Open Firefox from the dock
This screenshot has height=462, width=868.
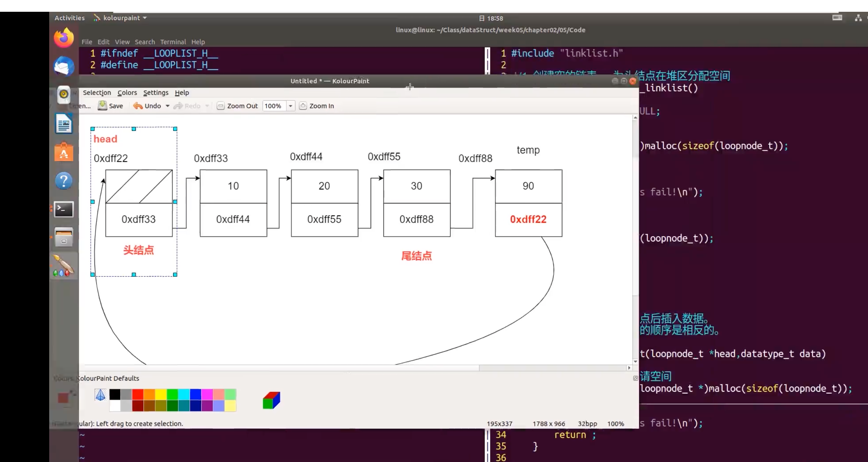tap(64, 38)
